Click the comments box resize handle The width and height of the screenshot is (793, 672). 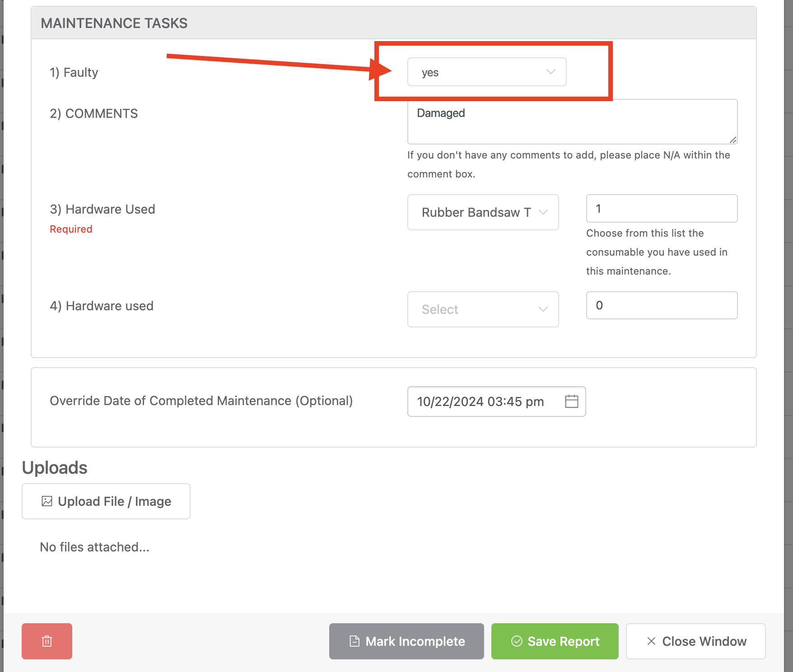click(733, 140)
